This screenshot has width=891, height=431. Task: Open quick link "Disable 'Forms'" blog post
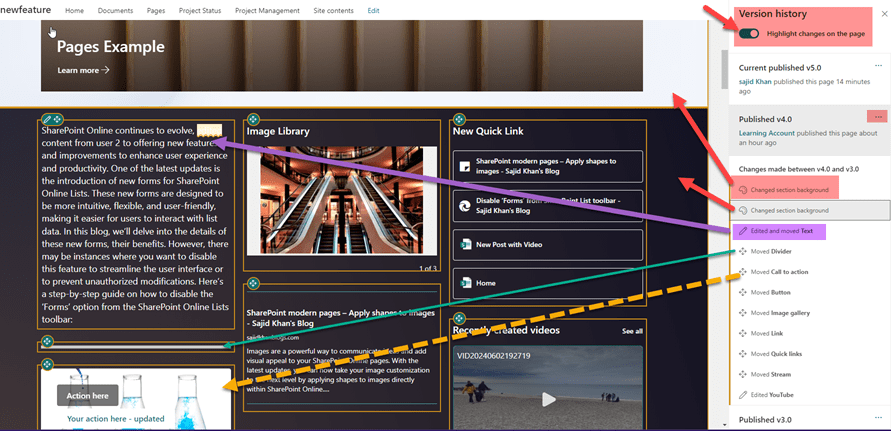point(548,206)
